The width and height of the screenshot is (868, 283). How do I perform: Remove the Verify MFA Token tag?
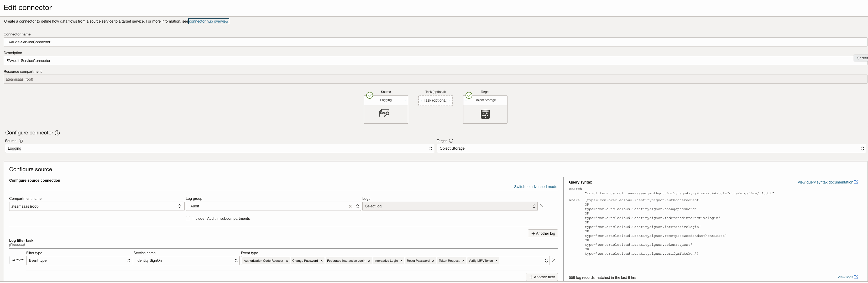point(496,261)
